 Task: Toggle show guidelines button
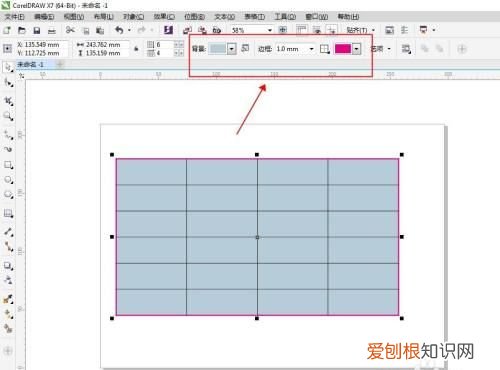[x=332, y=30]
